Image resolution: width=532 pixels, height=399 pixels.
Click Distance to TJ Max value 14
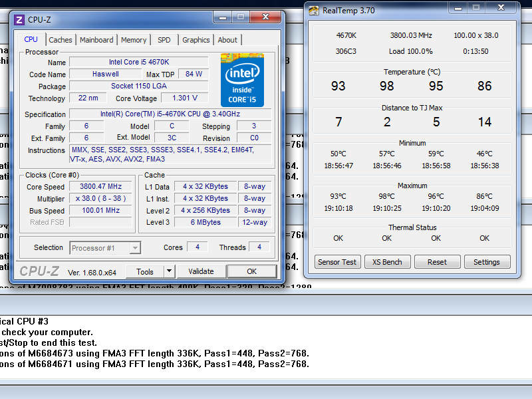click(x=485, y=122)
